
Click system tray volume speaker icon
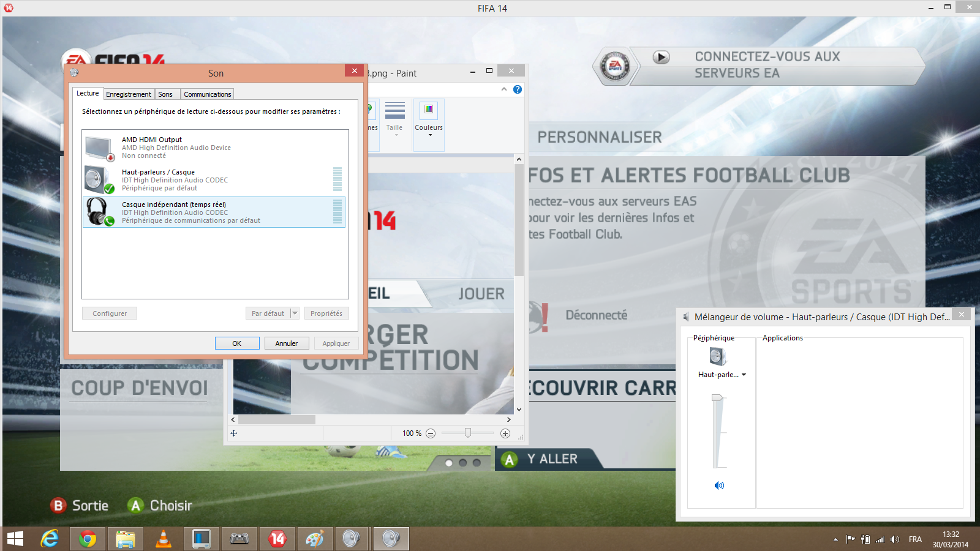click(895, 539)
